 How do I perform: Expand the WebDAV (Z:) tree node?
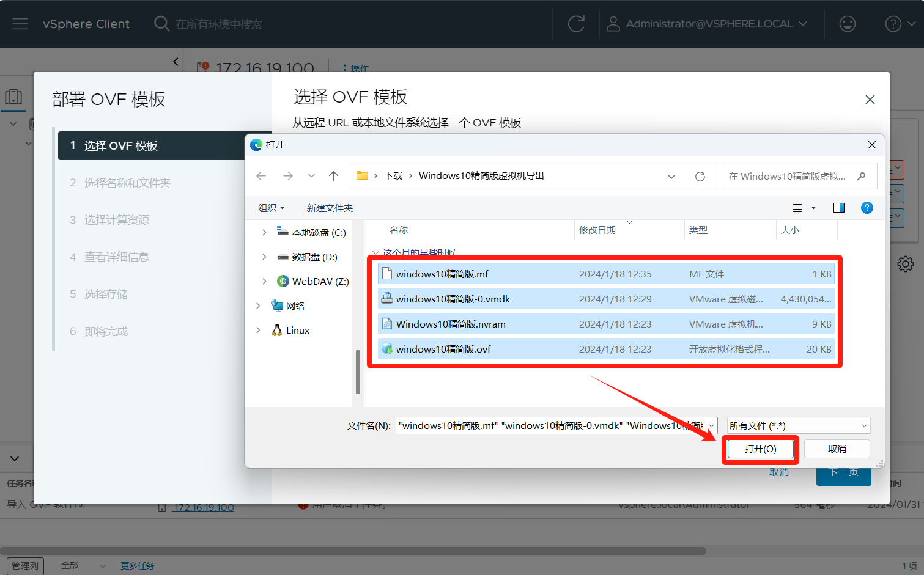[x=264, y=281]
